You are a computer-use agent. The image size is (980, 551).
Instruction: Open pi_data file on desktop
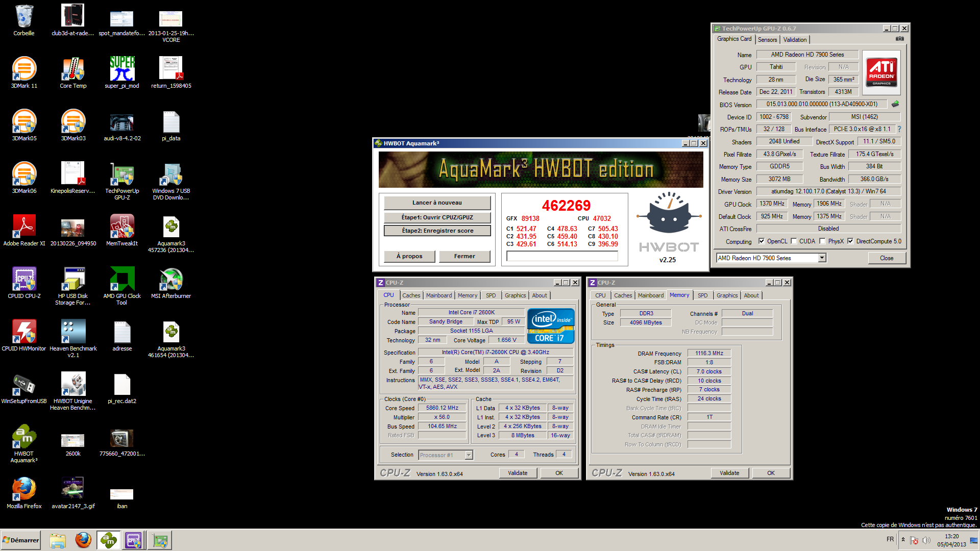click(x=171, y=125)
